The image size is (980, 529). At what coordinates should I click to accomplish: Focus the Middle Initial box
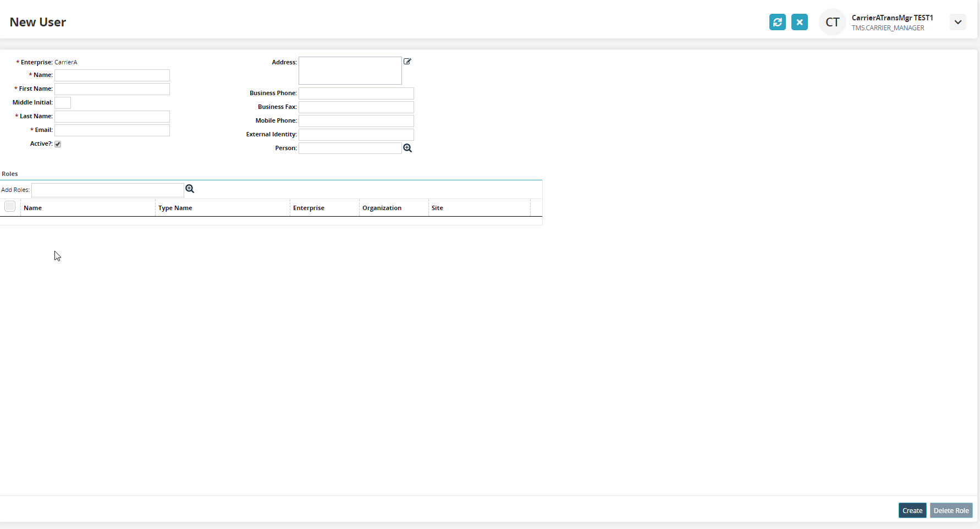63,103
